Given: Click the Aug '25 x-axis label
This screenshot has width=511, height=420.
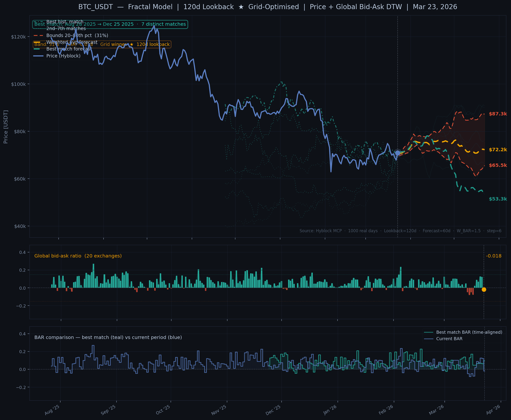Looking at the screenshot, I should [x=52, y=410].
